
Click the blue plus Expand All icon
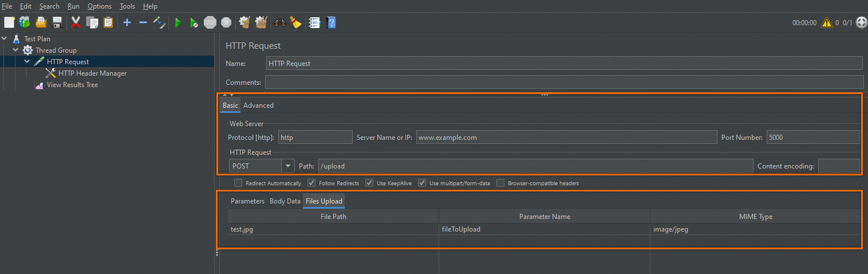pos(127,22)
